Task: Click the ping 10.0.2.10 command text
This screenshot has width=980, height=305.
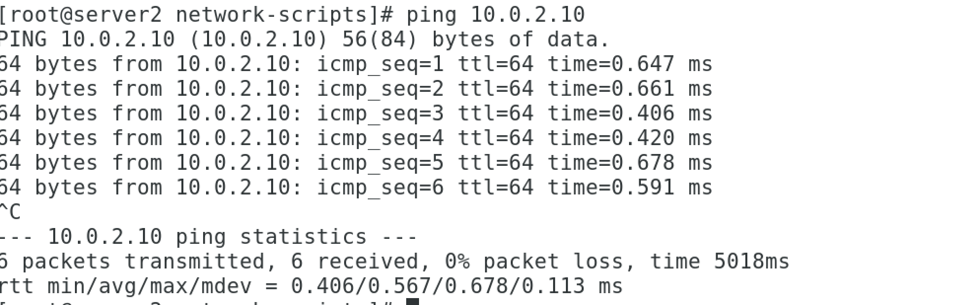Action: pyautogui.click(x=495, y=15)
